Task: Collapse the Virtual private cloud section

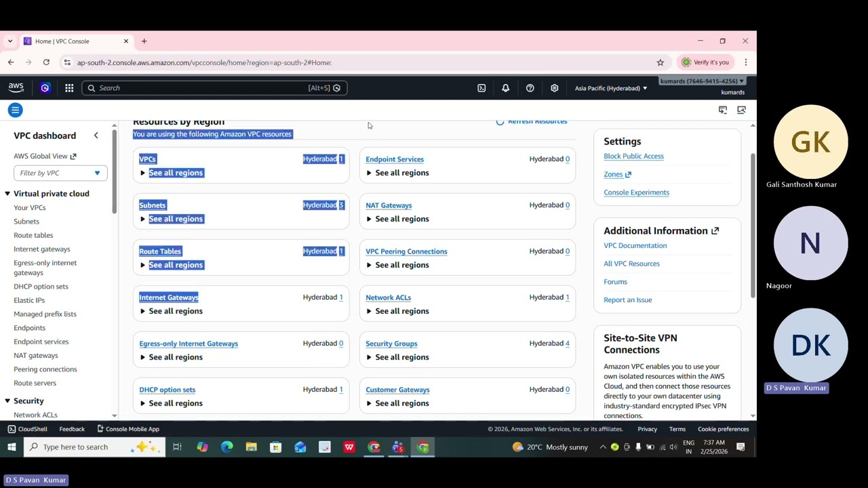Action: (x=7, y=194)
